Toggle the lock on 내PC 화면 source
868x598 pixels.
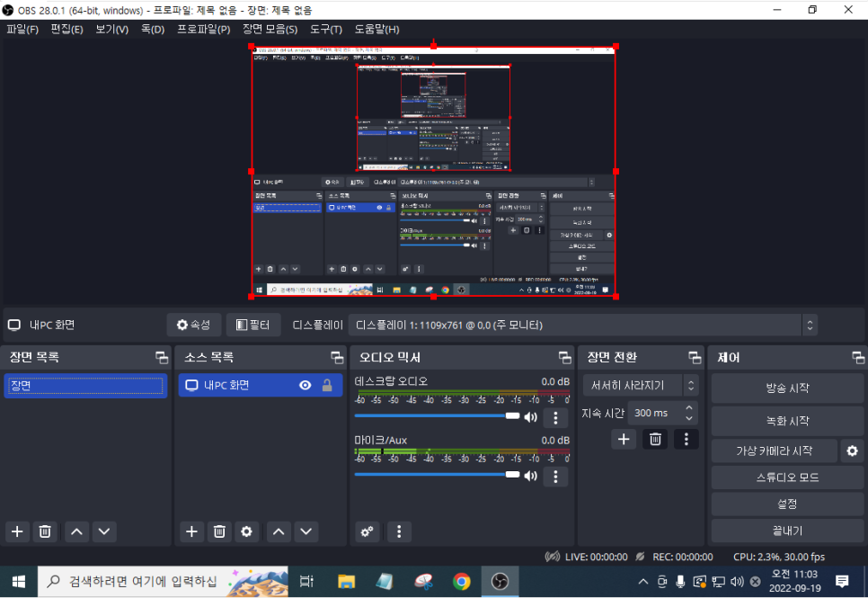327,385
